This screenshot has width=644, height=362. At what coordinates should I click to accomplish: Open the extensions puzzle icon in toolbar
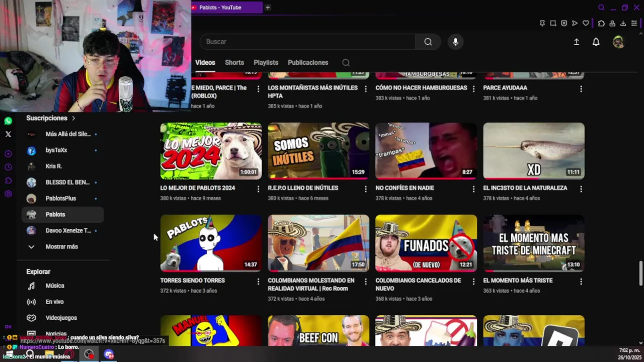(601, 23)
